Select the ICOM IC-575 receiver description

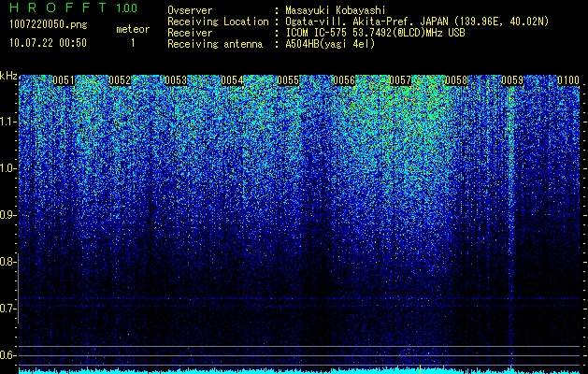[375, 33]
